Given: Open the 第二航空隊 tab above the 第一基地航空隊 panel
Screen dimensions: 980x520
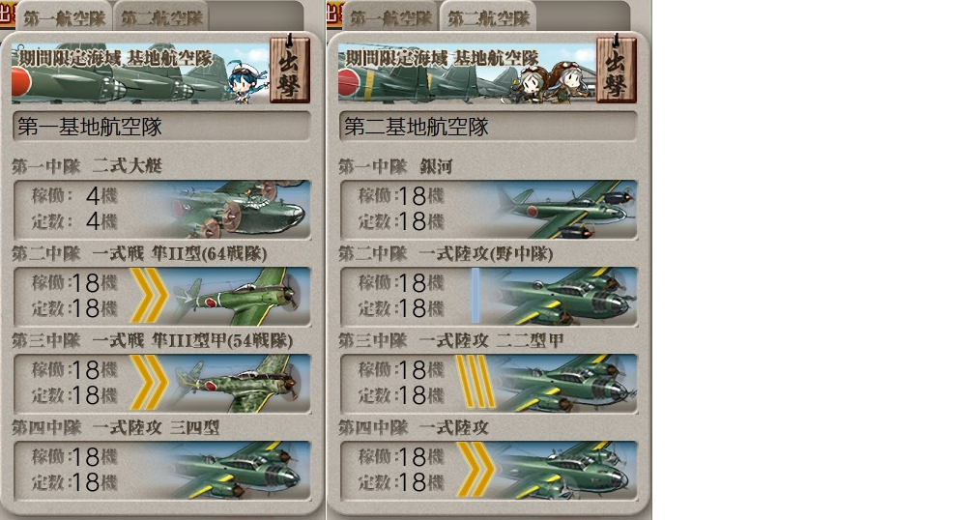Looking at the screenshot, I should point(161,16).
